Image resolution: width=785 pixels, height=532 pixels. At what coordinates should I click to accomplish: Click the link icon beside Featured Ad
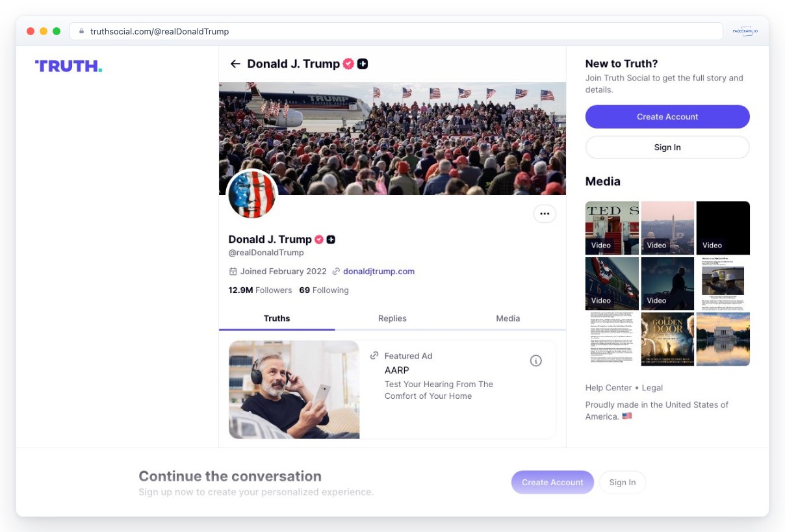[x=374, y=356]
